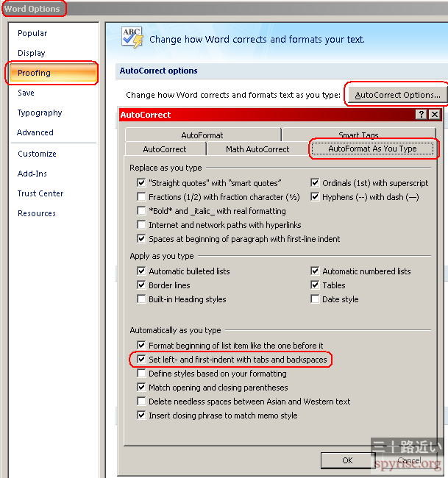The height and width of the screenshot is (478, 448).
Task: Toggle Spaces at beginning of paragraph option
Action: [x=141, y=239]
